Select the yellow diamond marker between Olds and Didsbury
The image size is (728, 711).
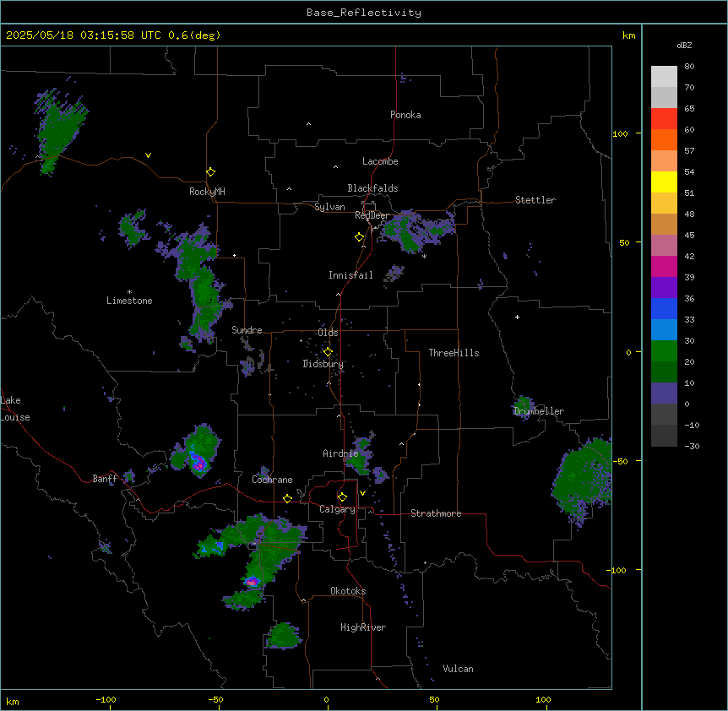click(328, 352)
